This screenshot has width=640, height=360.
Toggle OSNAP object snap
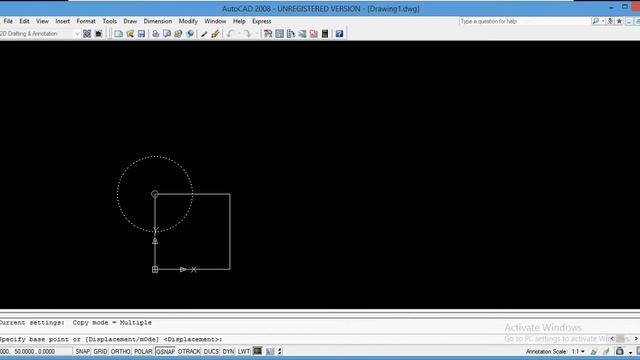coord(165,351)
